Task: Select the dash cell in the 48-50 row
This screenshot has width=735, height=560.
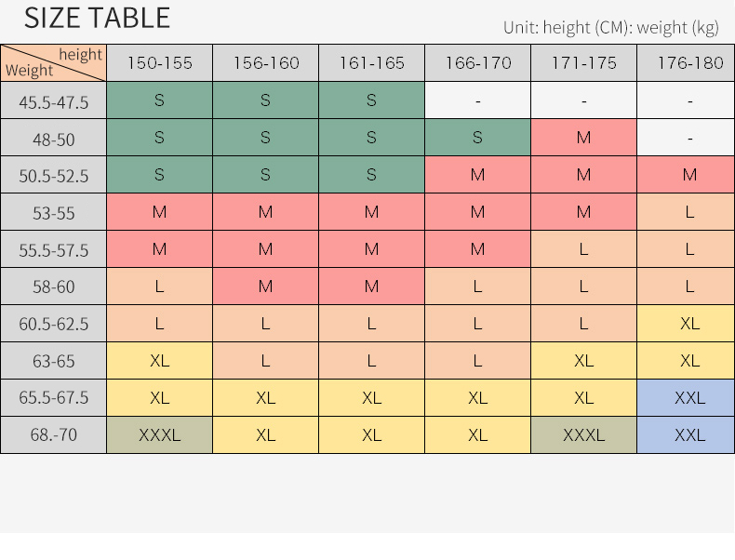Action: pyautogui.click(x=689, y=138)
